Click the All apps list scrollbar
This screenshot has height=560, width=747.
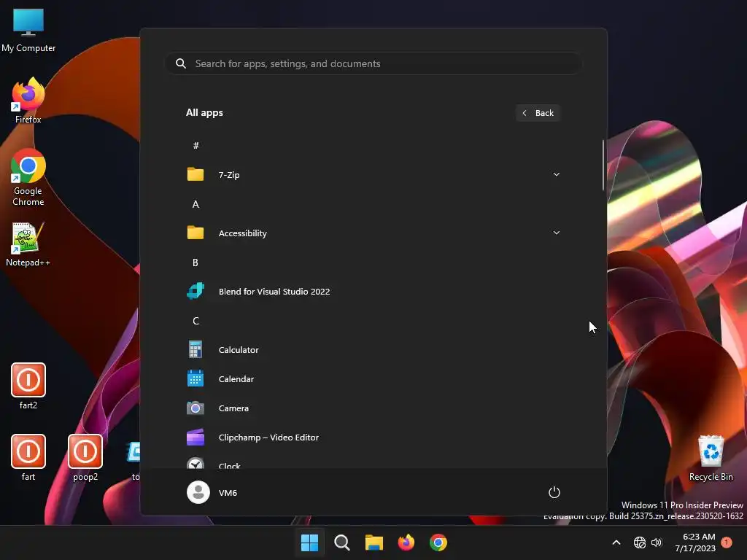tap(603, 166)
